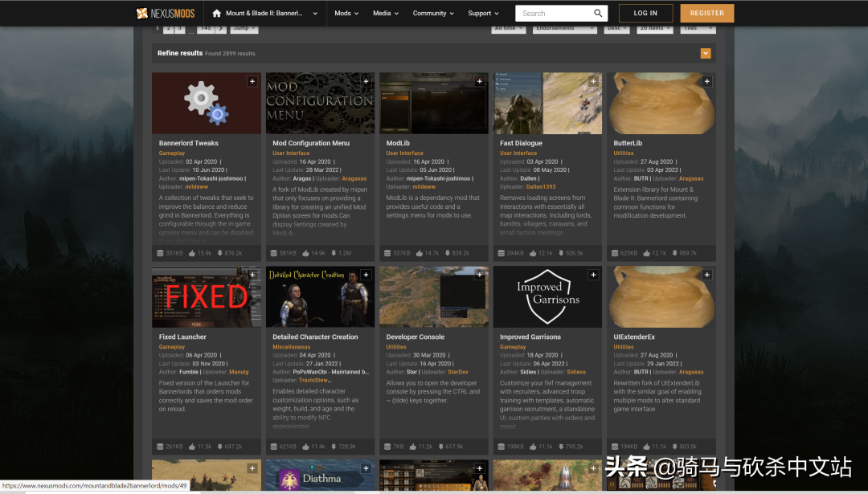868x494 pixels.
Task: Click the 'Found 2899 results.' text
Action: pyautogui.click(x=231, y=54)
